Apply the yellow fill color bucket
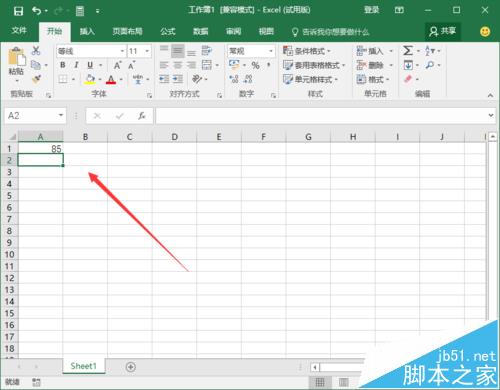Viewport: 500px width, 390px height. pyautogui.click(x=90, y=79)
